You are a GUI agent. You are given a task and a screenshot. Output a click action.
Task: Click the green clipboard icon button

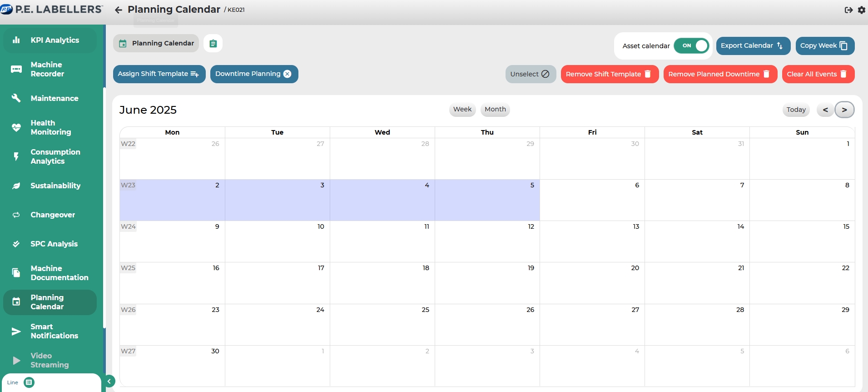(213, 44)
